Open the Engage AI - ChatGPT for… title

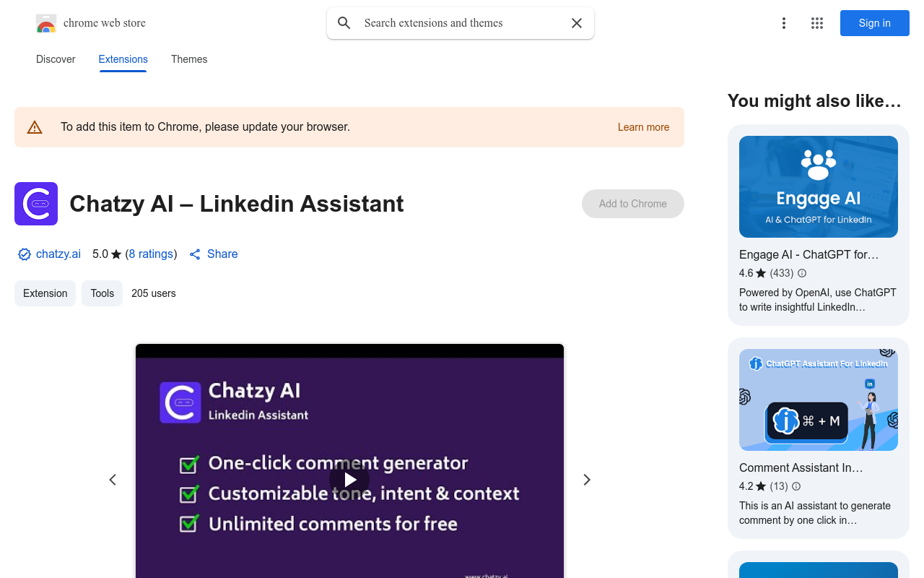(808, 255)
